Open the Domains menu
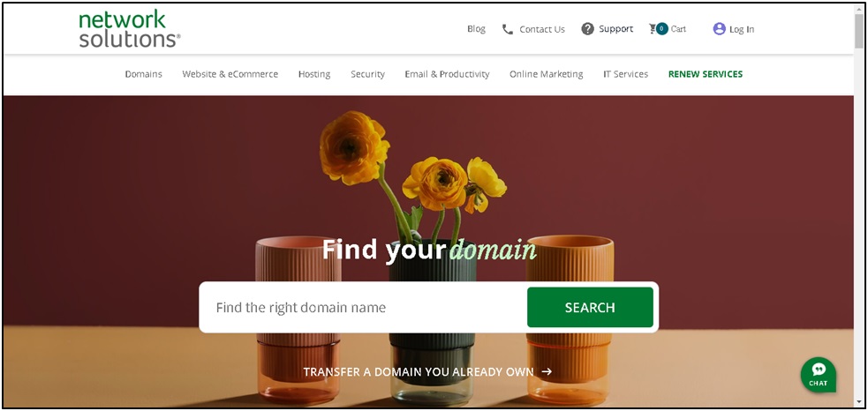The width and height of the screenshot is (868, 411). [x=143, y=74]
